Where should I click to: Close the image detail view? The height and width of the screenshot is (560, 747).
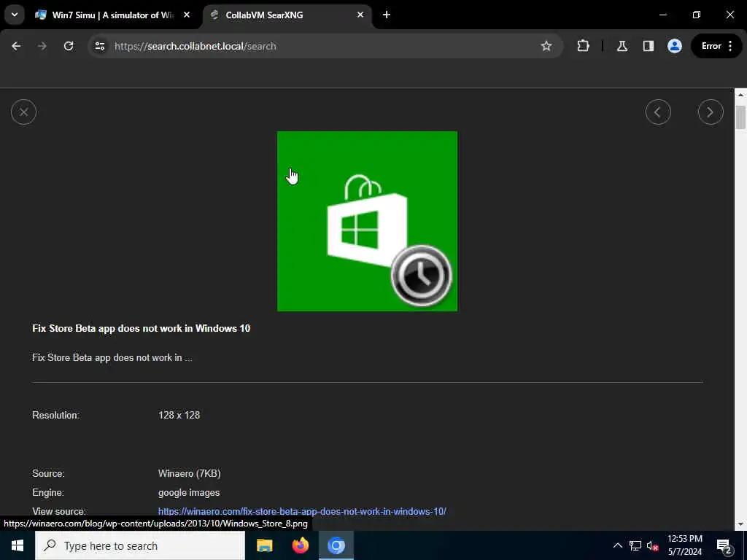(x=23, y=112)
